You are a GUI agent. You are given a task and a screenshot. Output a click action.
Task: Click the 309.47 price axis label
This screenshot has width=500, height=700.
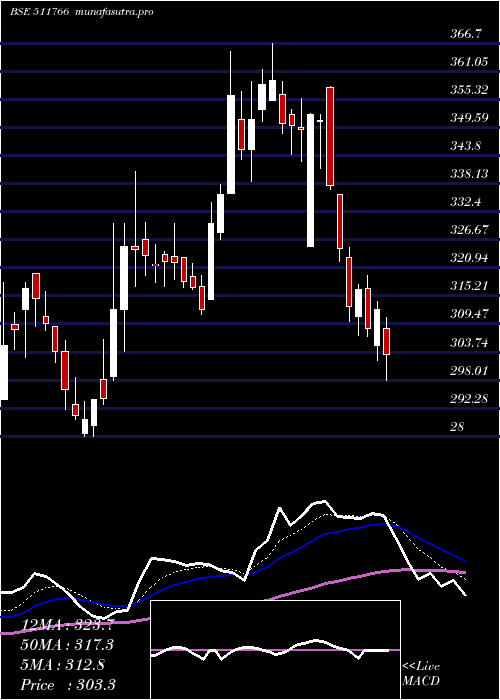(469, 314)
